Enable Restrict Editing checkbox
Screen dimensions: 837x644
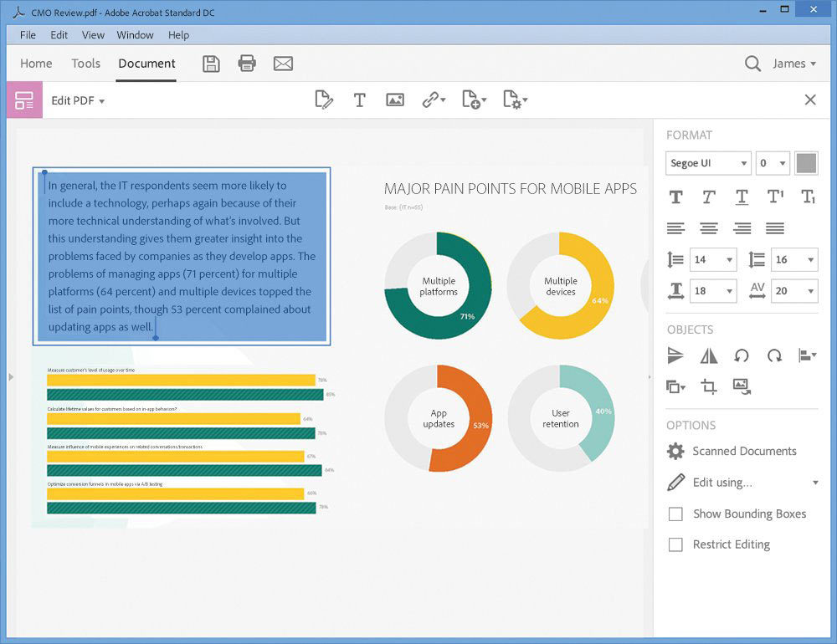[x=675, y=544]
